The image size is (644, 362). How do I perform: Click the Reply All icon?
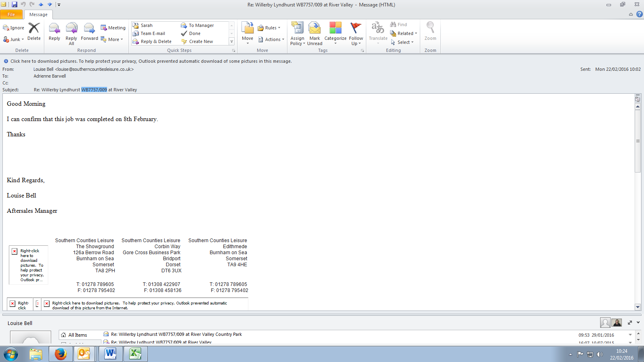pos(71,28)
